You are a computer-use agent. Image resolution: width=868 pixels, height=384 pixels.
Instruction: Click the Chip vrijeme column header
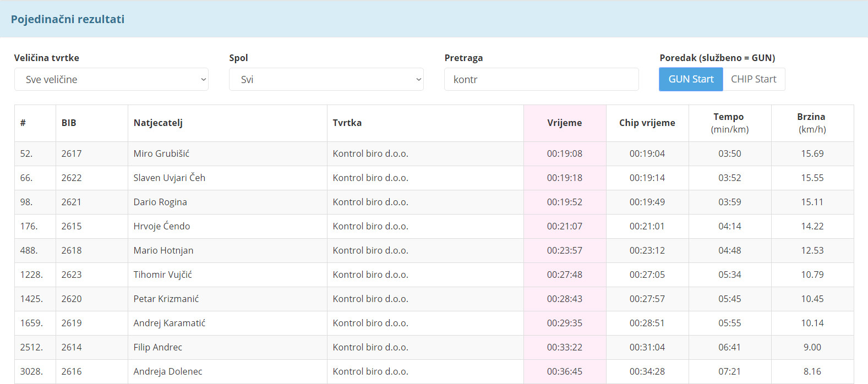(647, 123)
